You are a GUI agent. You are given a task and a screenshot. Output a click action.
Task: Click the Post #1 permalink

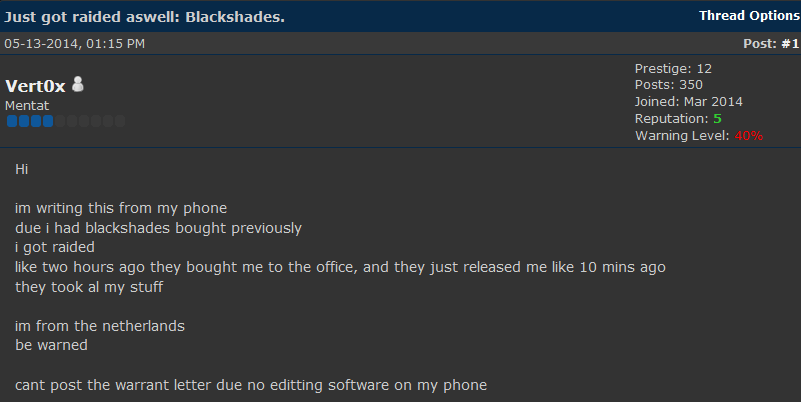click(x=776, y=43)
